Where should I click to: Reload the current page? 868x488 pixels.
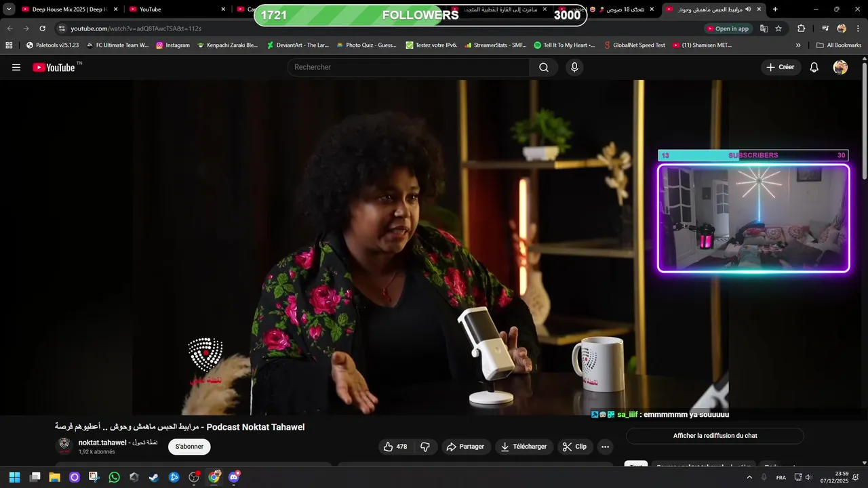(42, 28)
